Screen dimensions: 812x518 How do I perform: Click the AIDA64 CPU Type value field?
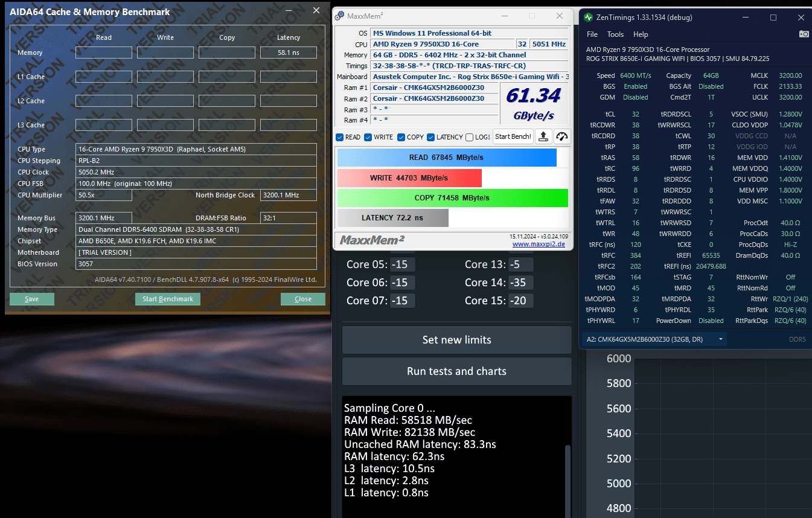point(196,149)
